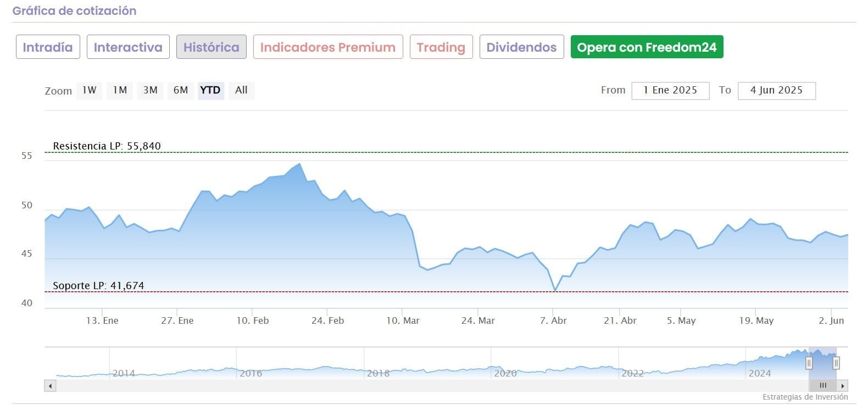Image resolution: width=868 pixels, height=415 pixels.
Task: Click the right range handle in navigator
Action: click(x=836, y=363)
